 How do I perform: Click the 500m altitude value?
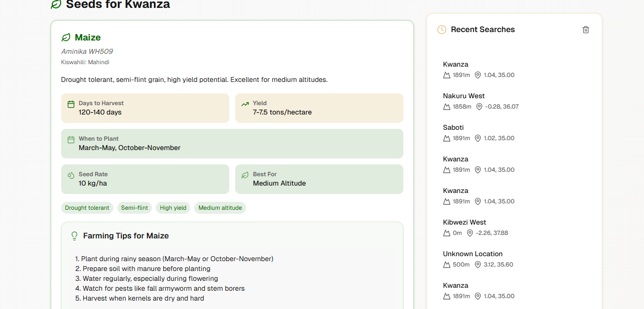[x=461, y=265]
